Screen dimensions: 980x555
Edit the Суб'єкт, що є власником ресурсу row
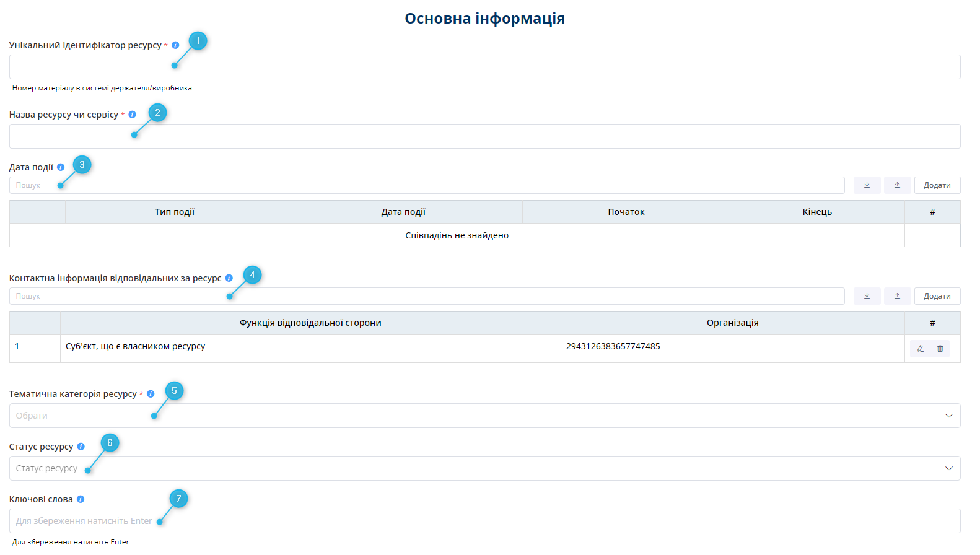tap(921, 349)
